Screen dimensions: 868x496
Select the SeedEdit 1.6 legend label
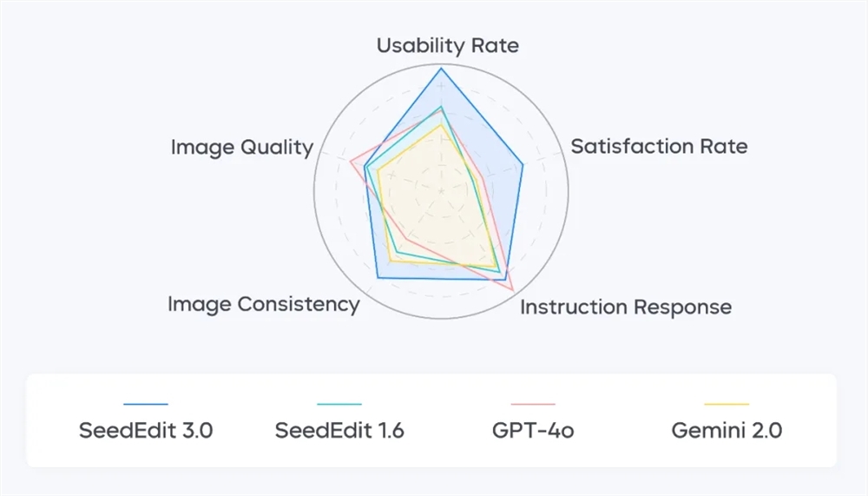coord(339,431)
